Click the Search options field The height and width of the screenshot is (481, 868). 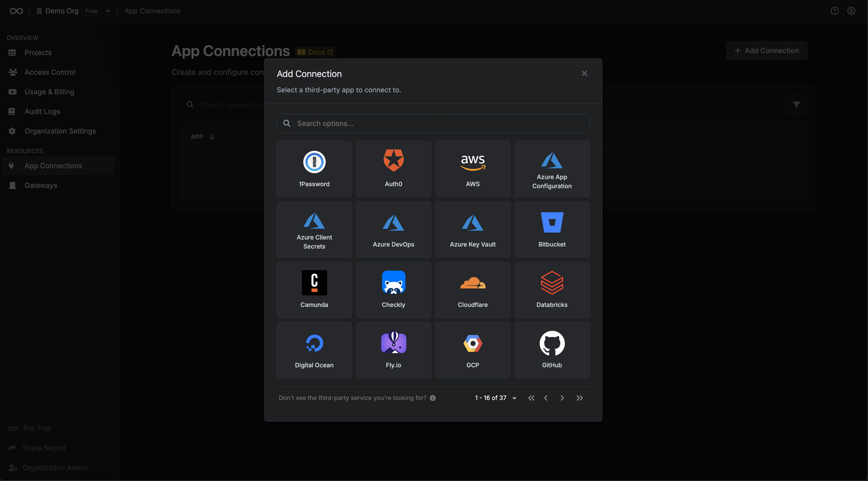433,123
